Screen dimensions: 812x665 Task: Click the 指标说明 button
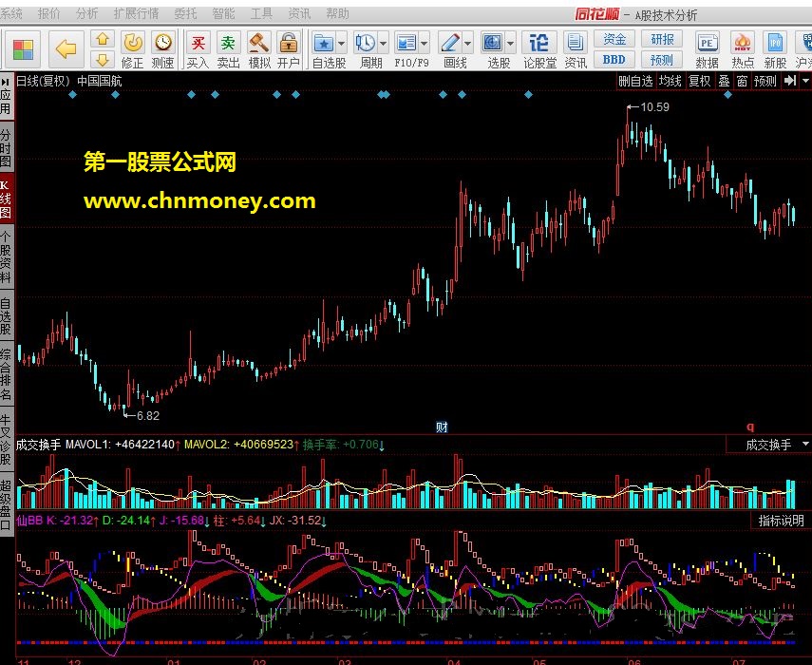[781, 521]
